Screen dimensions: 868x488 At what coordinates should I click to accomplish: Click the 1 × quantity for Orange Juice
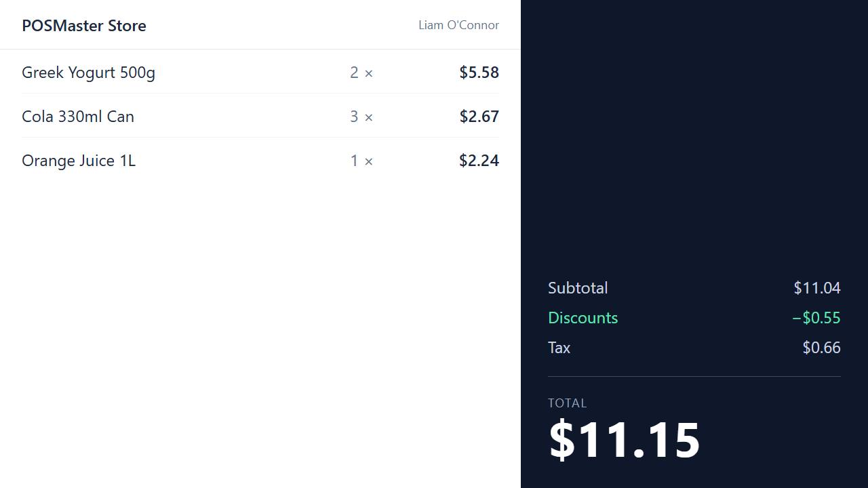[x=361, y=161]
